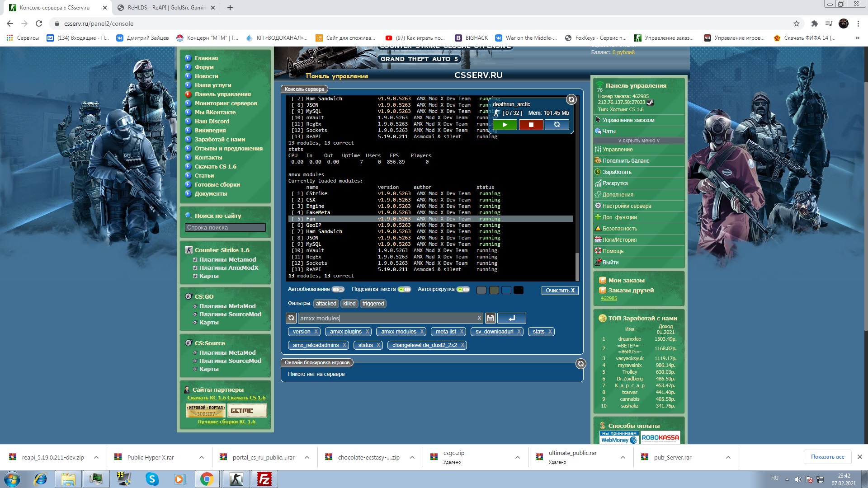Screen dimensions: 868x488
Task: Open Мониторинг серверов in the left menu
Action: (x=226, y=103)
